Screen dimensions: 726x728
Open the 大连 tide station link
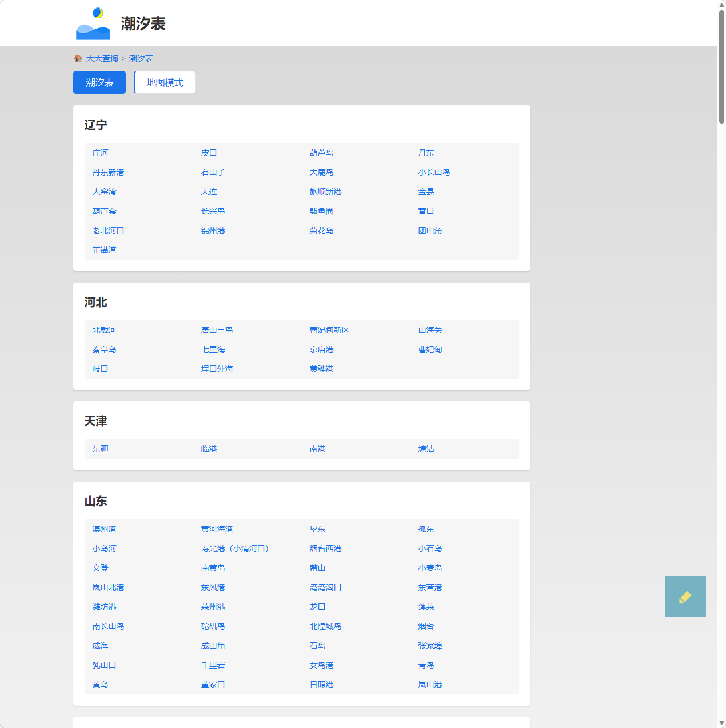(x=209, y=192)
